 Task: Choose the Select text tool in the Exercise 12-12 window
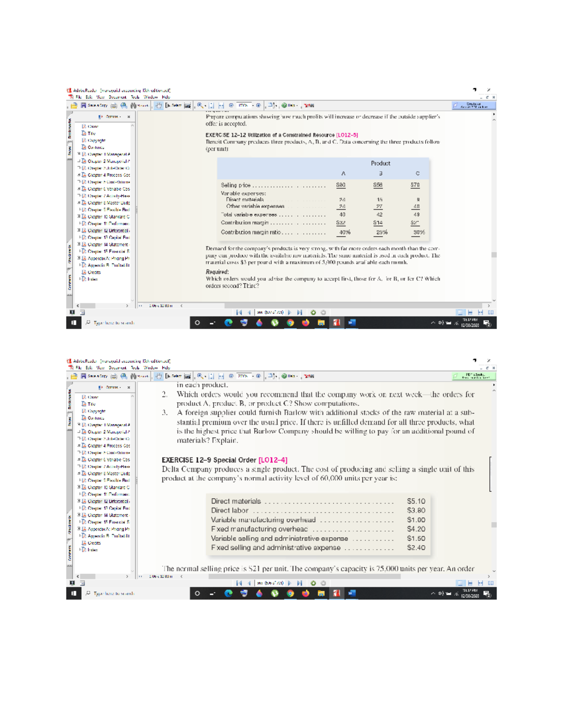tap(174, 106)
